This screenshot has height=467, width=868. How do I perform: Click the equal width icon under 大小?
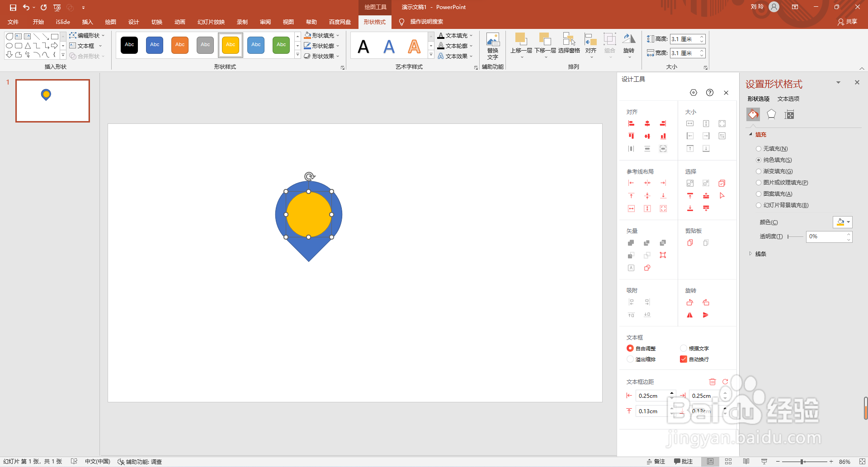click(x=690, y=123)
